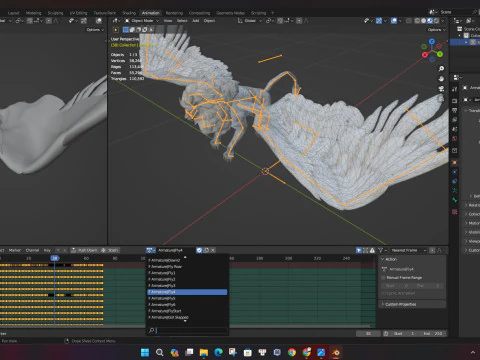Click the red X axis on gizmo

(425, 55)
